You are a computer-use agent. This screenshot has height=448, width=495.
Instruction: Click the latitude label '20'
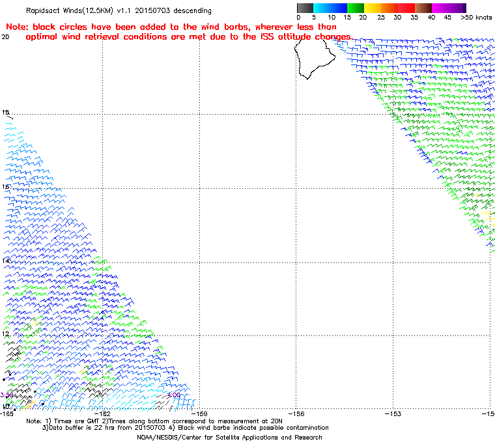point(5,37)
